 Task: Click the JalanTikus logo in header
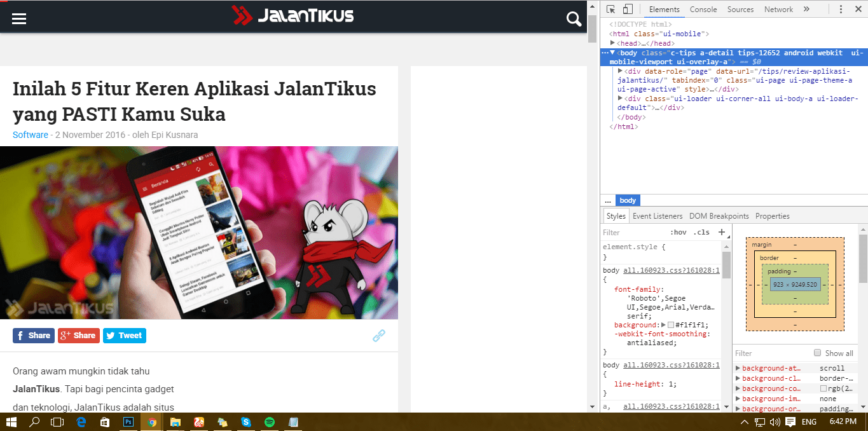(293, 15)
